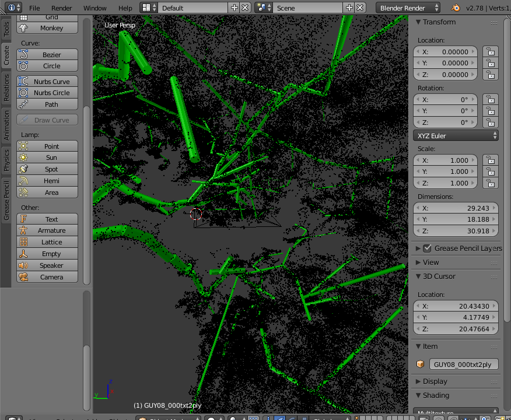
Task: Toggle the lock for Location X
Action: 491,51
